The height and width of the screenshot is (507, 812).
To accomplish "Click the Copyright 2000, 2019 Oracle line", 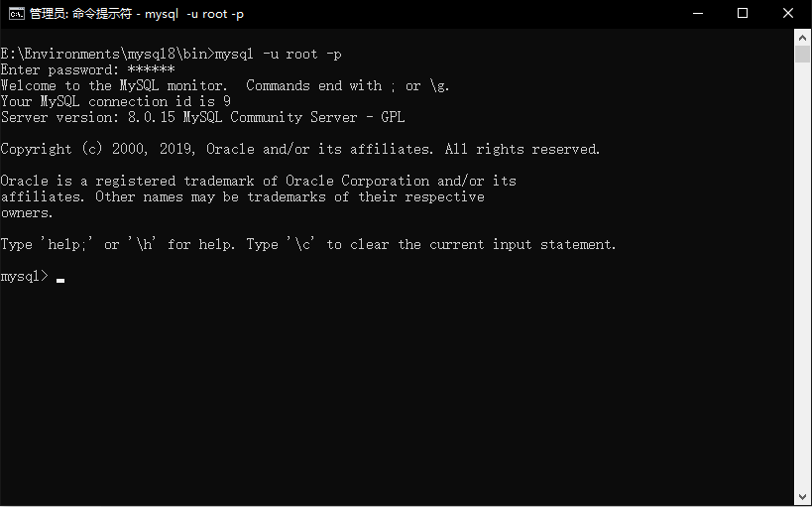I will click(299, 149).
